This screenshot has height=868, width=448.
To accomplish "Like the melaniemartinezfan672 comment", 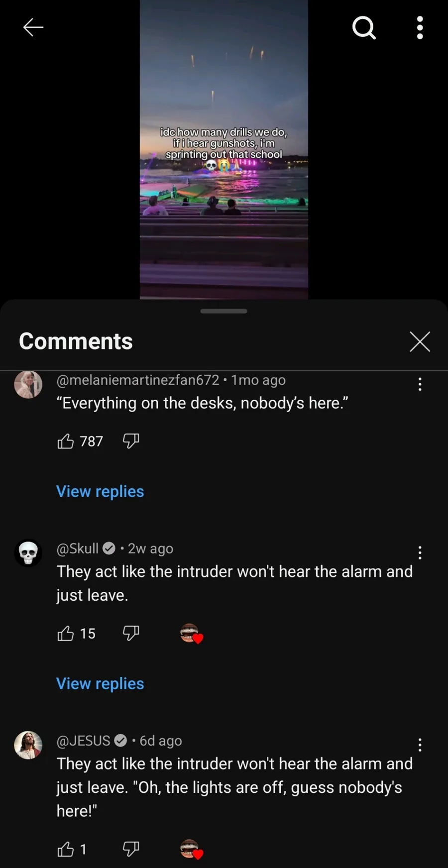I will (66, 441).
